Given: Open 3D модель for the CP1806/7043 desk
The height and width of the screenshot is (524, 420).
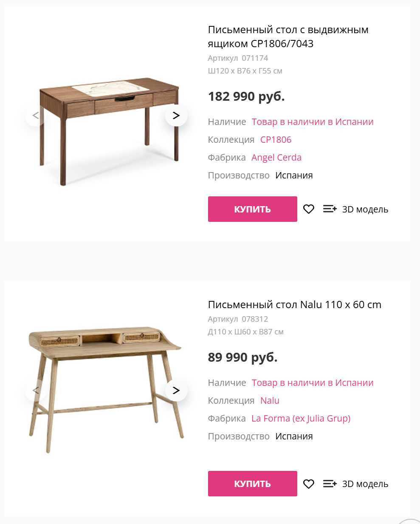Looking at the screenshot, I should (x=365, y=210).
